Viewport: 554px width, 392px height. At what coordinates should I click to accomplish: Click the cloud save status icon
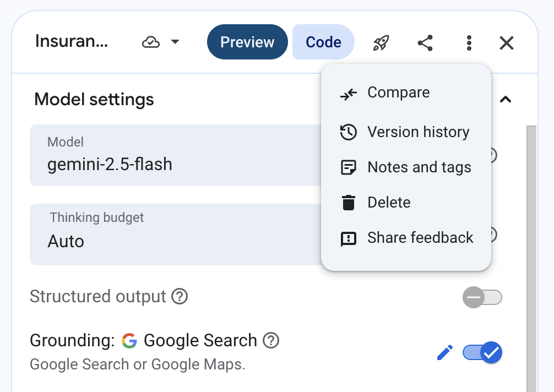coord(151,42)
